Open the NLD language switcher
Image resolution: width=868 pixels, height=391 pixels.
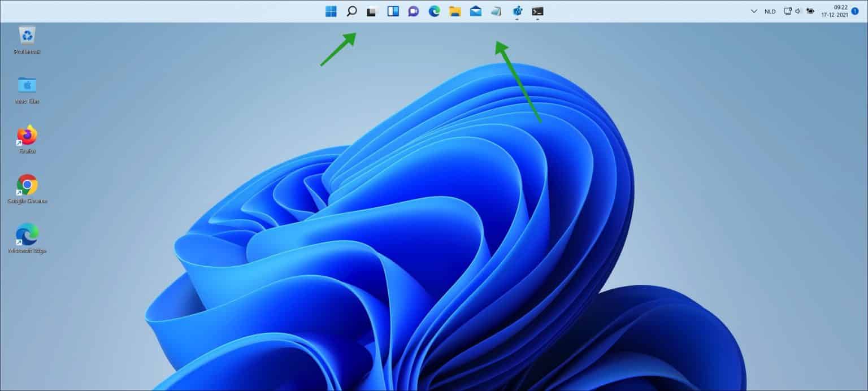(770, 11)
